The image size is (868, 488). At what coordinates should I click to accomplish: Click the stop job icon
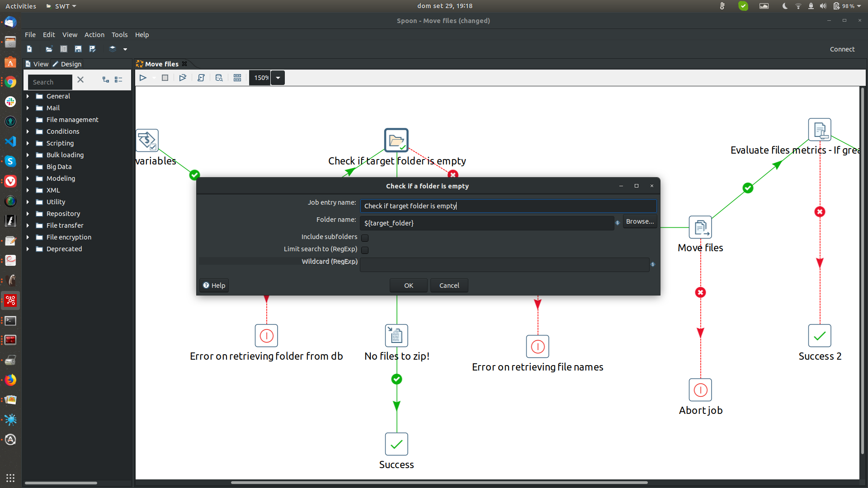point(165,78)
